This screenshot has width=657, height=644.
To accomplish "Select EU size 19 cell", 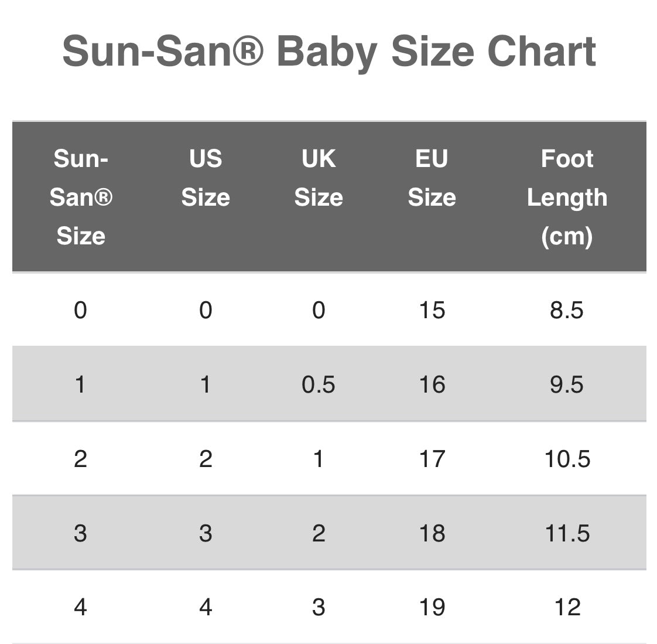I will point(432,607).
